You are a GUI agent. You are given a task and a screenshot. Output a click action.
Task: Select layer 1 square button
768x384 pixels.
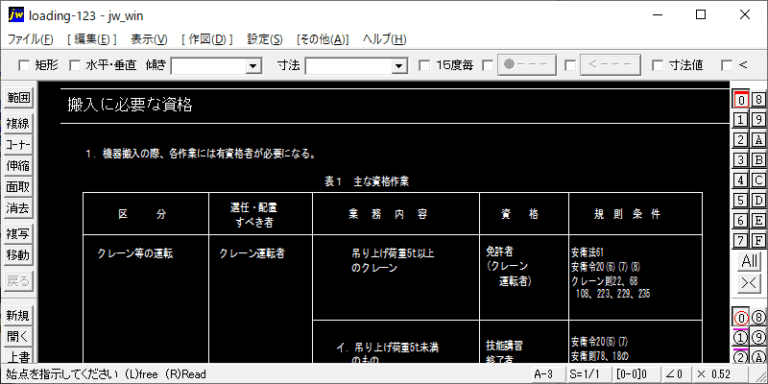pyautogui.click(x=741, y=120)
